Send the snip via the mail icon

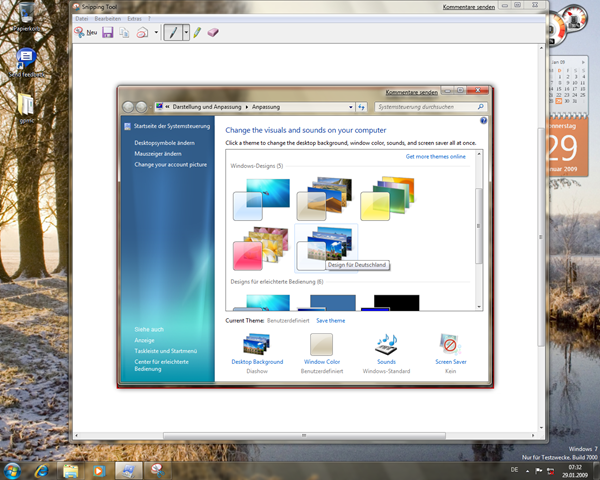click(142, 33)
